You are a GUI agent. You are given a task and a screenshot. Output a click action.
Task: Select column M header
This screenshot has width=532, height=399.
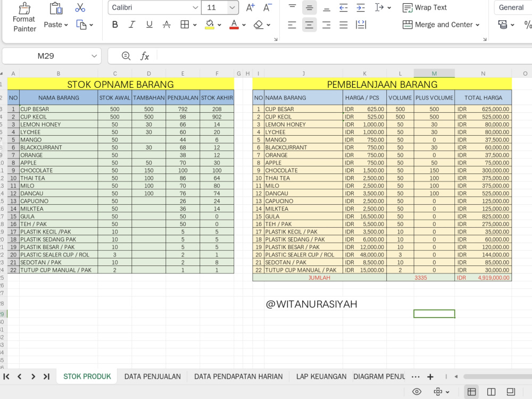(434, 73)
